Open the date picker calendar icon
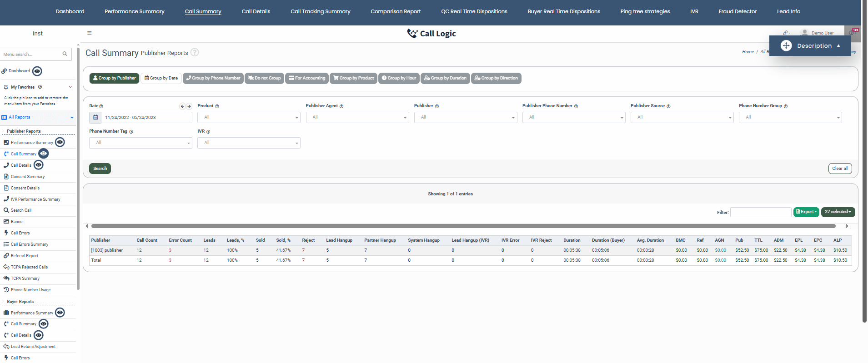This screenshot has height=363, width=868. coord(95,117)
